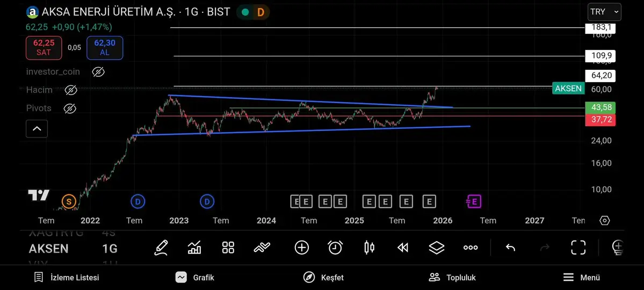Image resolution: width=644 pixels, height=290 pixels.
Task: Open the AKSA ENERJİ symbol search title
Action: point(135,12)
